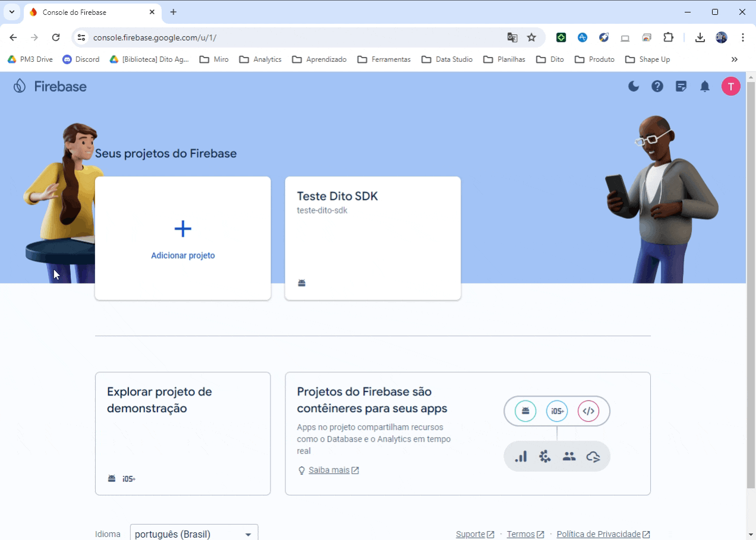Open PM3 Drive bookmark
This screenshot has width=756, height=540.
pos(30,59)
